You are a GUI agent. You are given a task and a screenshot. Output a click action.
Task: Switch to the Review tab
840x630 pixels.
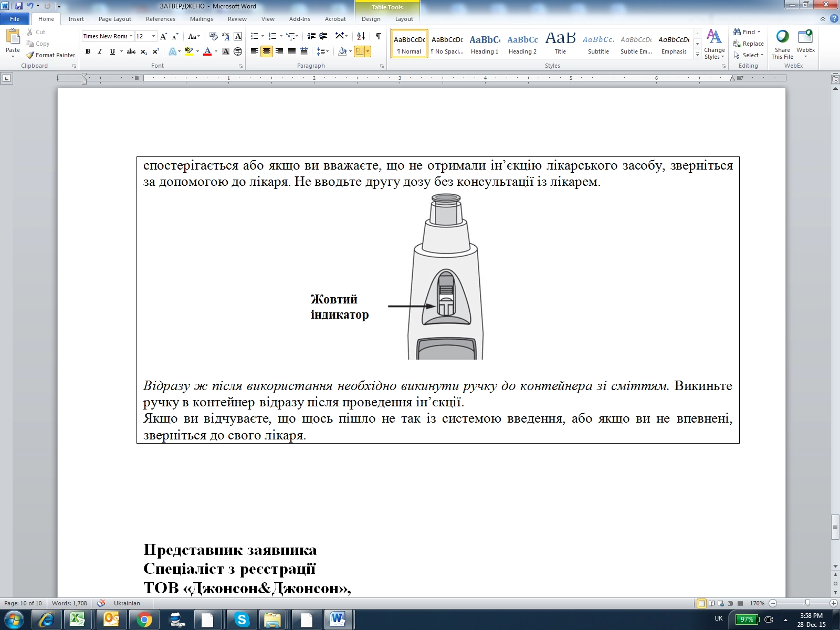click(237, 19)
